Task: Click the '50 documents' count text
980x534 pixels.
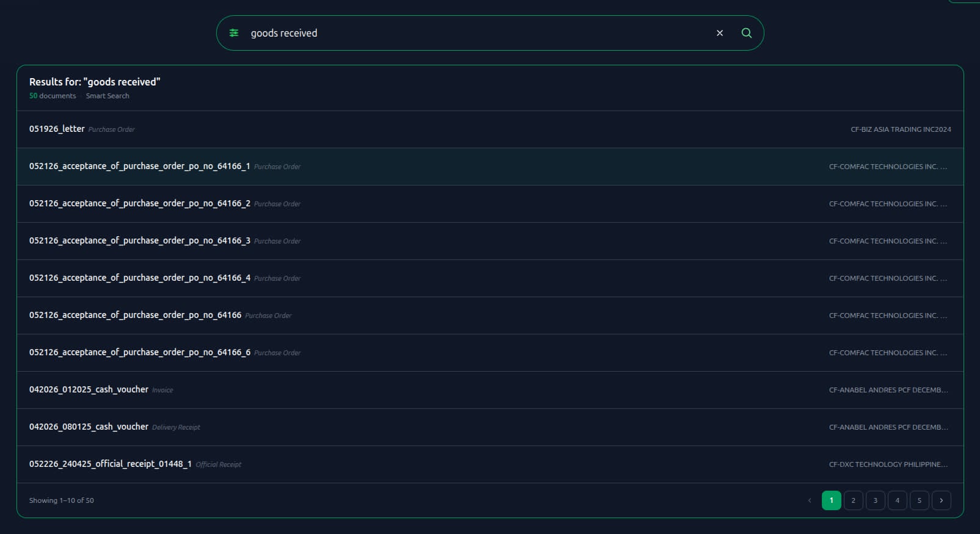Action: 53,96
